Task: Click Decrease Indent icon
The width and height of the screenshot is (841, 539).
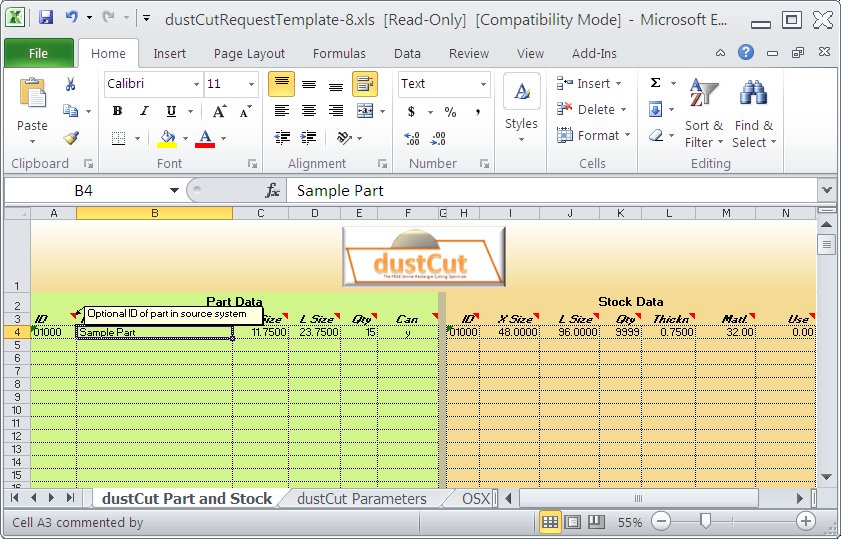Action: coord(282,138)
